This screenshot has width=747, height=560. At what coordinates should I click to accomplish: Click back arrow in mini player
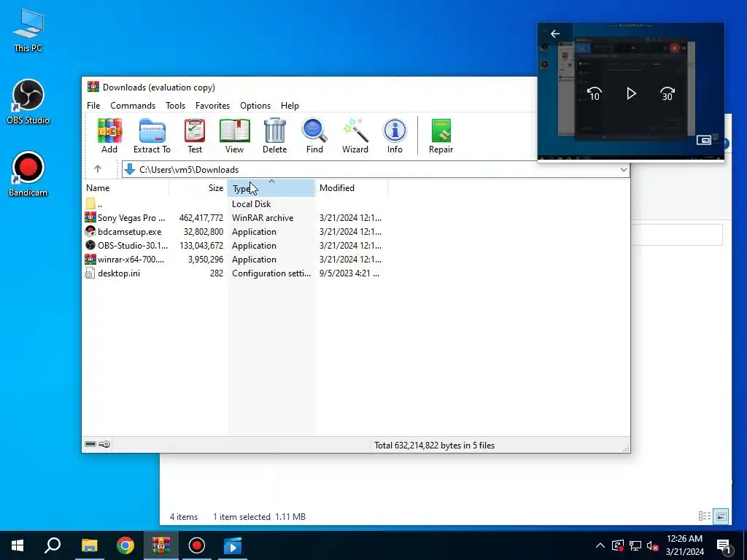click(555, 34)
